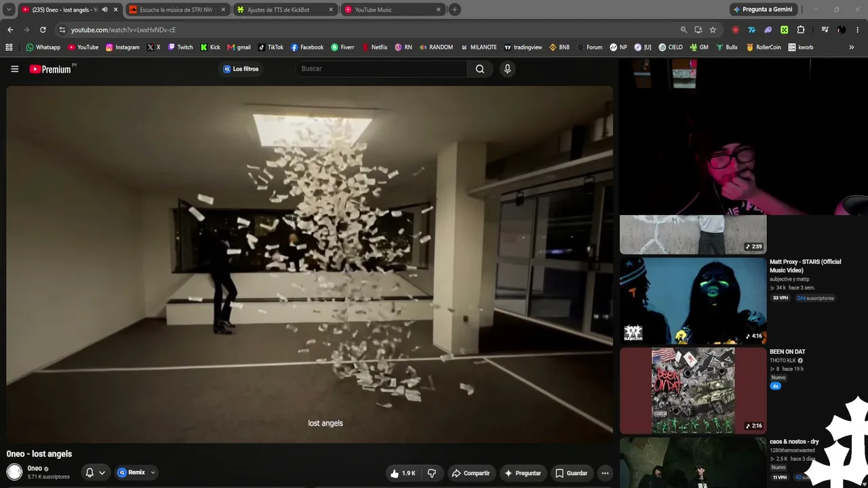868x488 pixels.
Task: Click the 0neo - lost angels title
Action: coord(39,454)
